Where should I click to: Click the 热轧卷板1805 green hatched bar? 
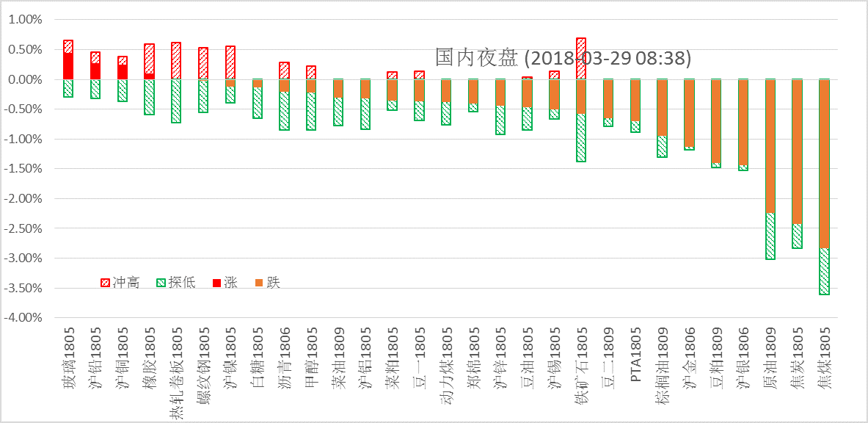(x=176, y=101)
